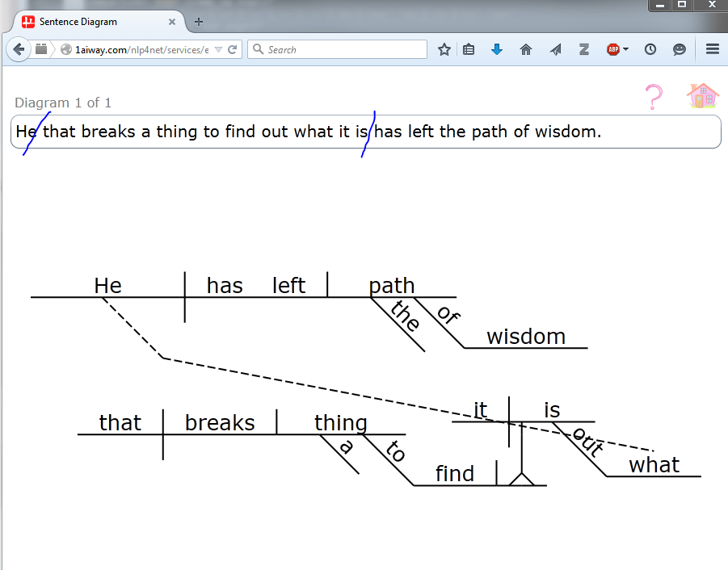728x570 pixels.
Task: Bookmark this page with the star
Action: (x=444, y=49)
